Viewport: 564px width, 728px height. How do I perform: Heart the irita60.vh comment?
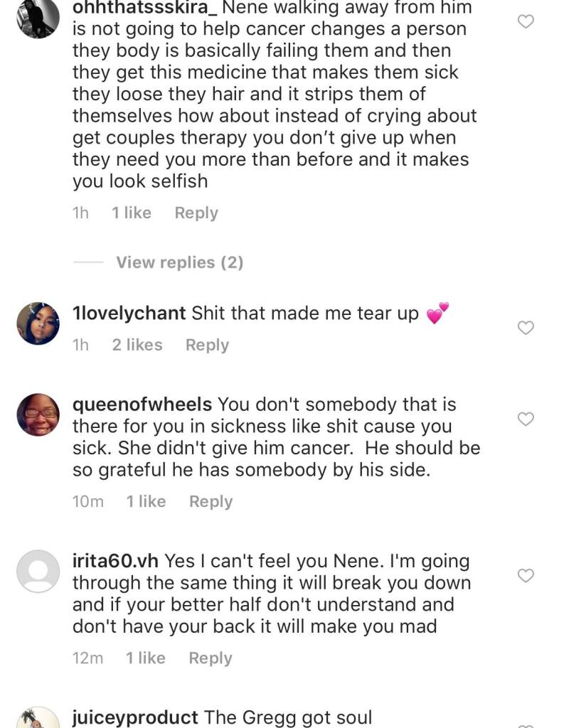tap(525, 575)
